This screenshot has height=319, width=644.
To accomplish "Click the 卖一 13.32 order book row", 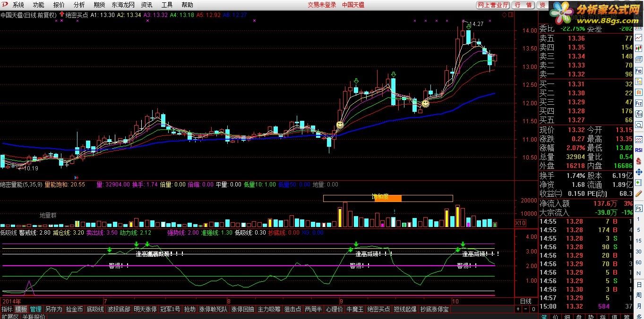I will point(586,74).
